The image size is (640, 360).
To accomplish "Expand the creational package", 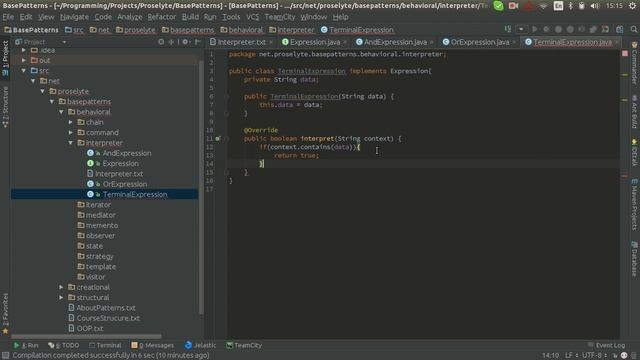I will tap(61, 287).
